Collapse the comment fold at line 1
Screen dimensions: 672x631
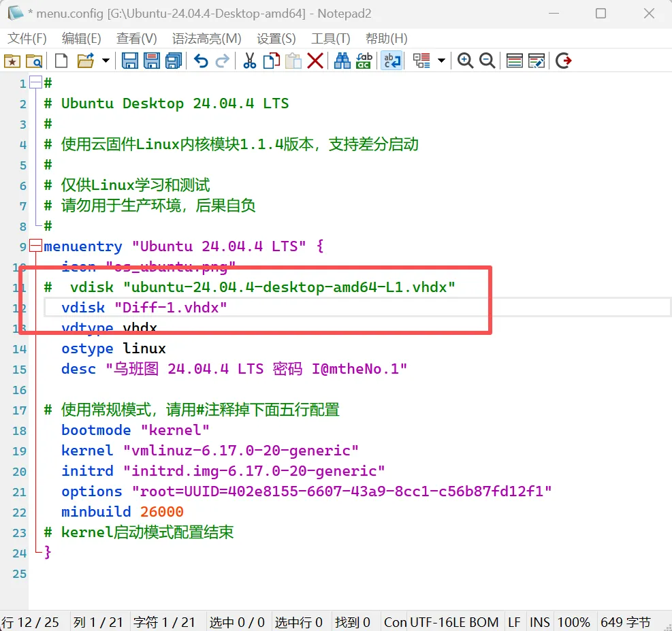click(x=35, y=82)
